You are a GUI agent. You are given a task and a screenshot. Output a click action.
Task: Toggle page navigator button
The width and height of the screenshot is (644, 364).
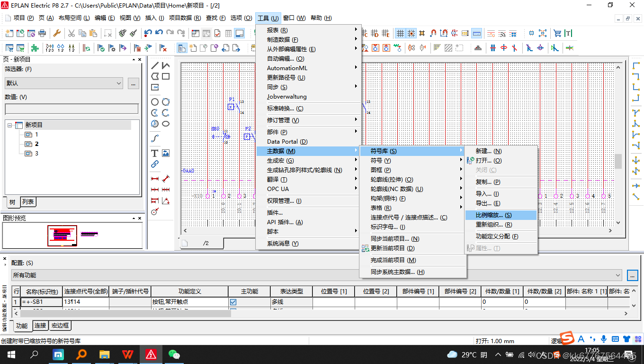click(x=182, y=48)
